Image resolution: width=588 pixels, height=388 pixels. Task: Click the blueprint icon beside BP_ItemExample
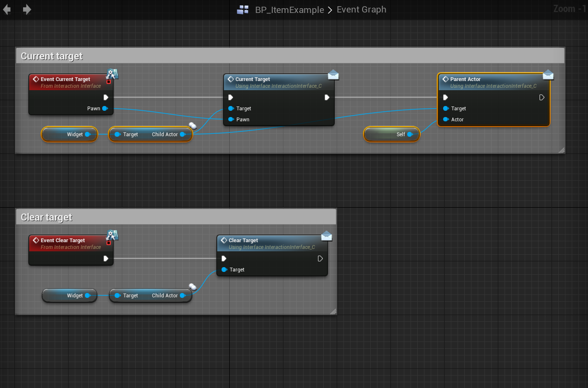click(243, 10)
